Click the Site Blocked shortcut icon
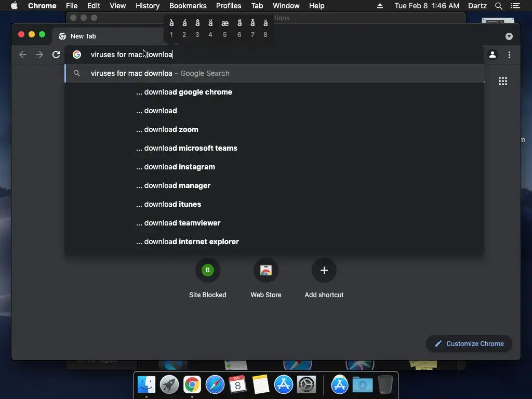This screenshot has width=532, height=399. [x=208, y=270]
